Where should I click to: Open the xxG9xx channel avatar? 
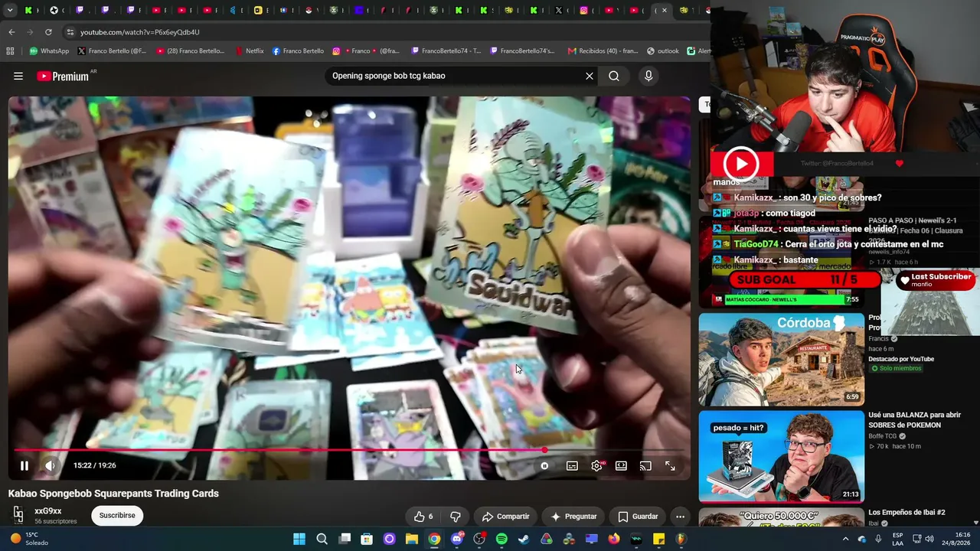pyautogui.click(x=18, y=515)
